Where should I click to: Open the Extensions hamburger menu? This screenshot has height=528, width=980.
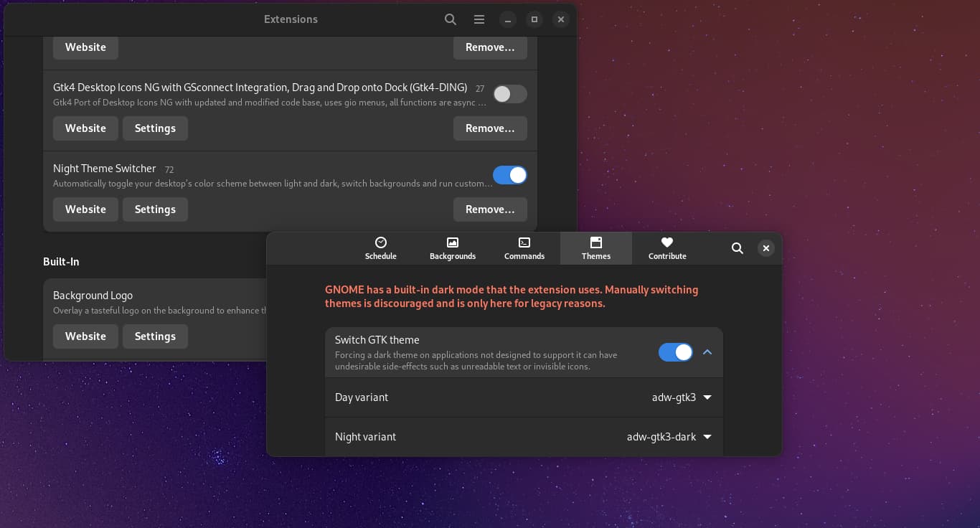tap(479, 19)
